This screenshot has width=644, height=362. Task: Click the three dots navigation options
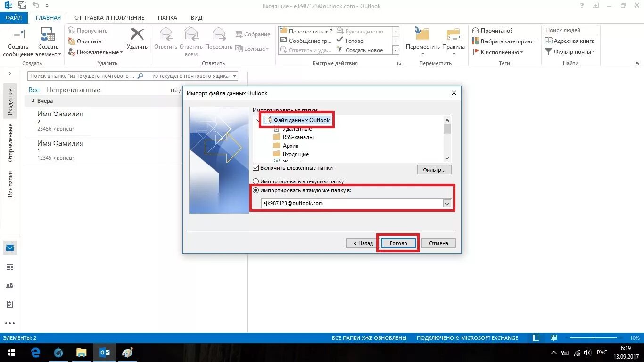click(x=10, y=324)
